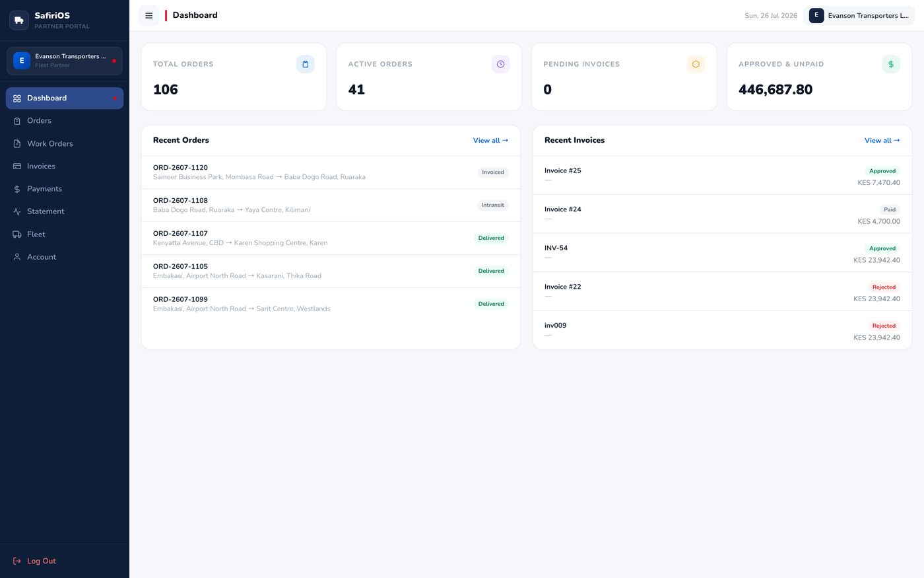Click the Recent Invoices heading
This screenshot has width=924, height=578.
pos(574,140)
